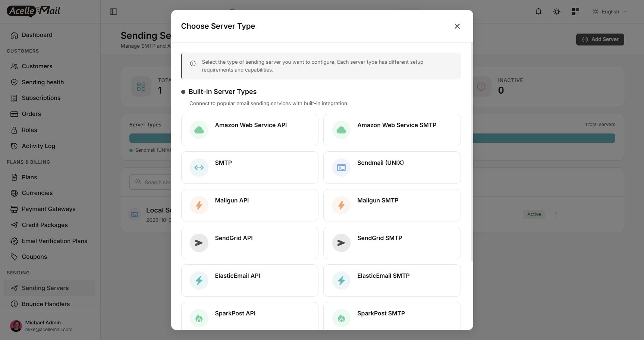The width and height of the screenshot is (644, 340).
Task: Open Subscriptions in sidebar
Action: click(x=50, y=98)
